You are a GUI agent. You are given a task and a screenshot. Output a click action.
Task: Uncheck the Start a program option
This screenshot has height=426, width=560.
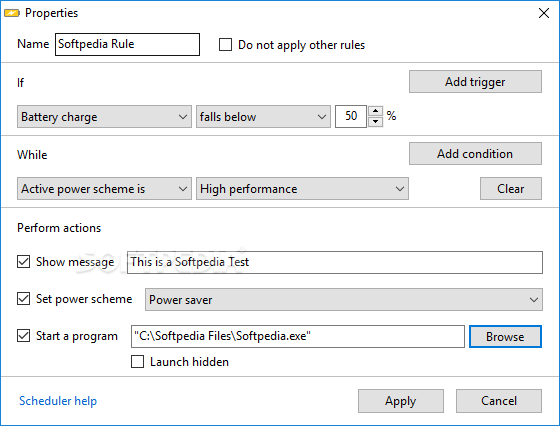point(24,336)
